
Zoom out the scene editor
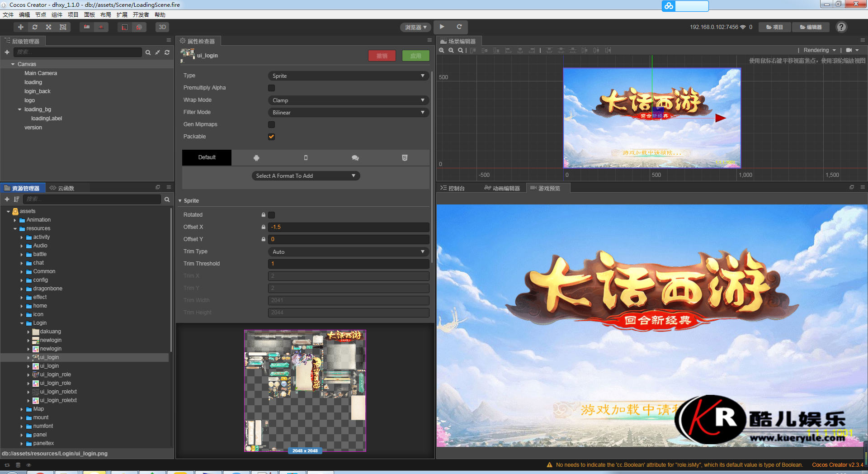pos(451,50)
